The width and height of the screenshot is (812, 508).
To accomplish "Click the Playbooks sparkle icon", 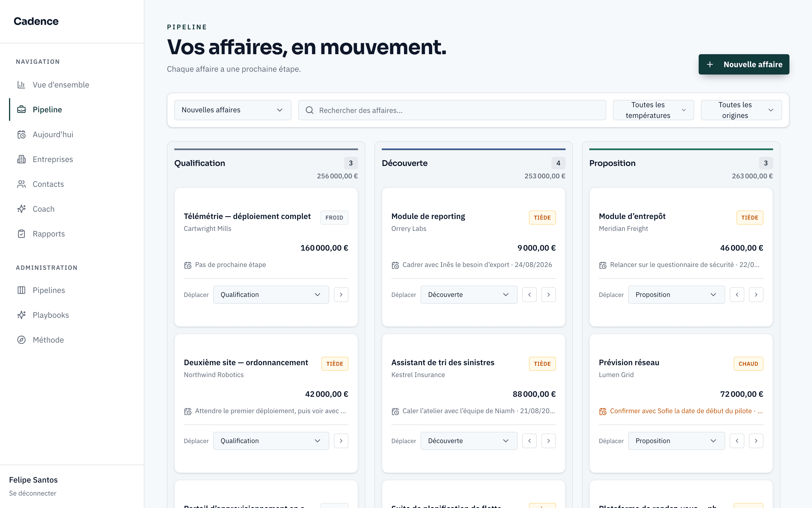I will coord(21,315).
